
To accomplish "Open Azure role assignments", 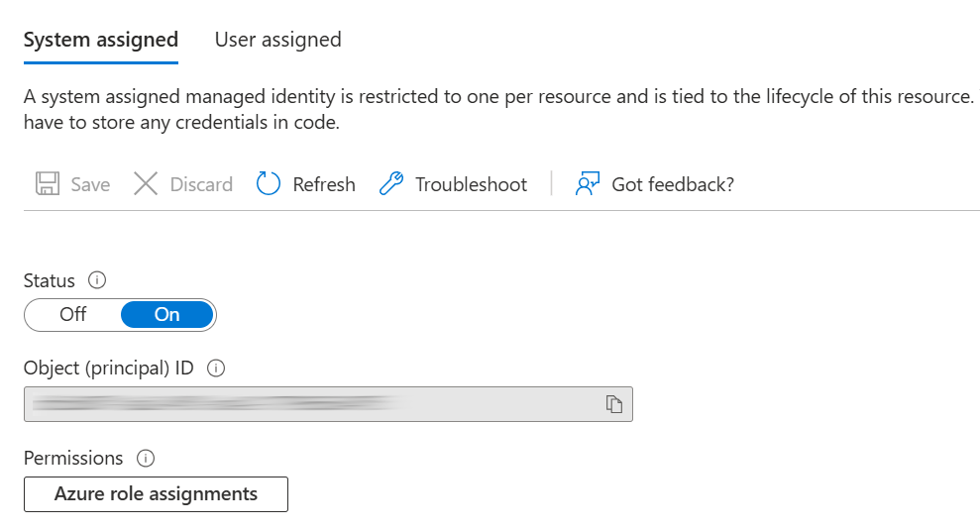I will tap(156, 494).
